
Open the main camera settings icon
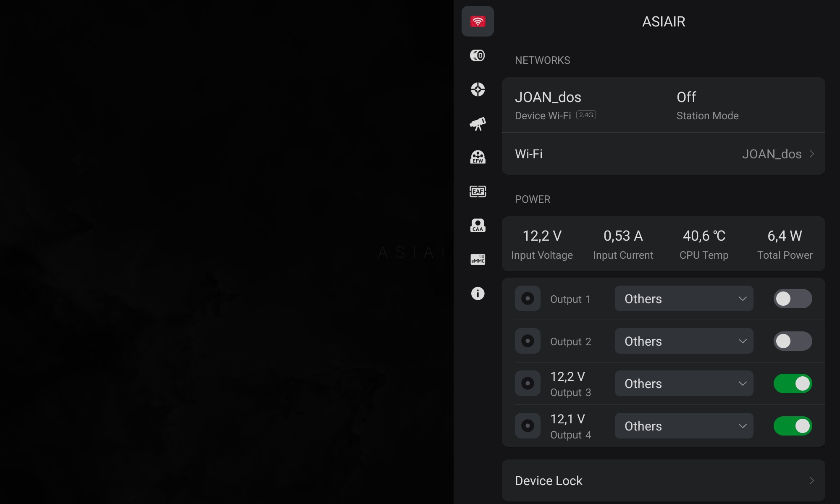pyautogui.click(x=478, y=55)
